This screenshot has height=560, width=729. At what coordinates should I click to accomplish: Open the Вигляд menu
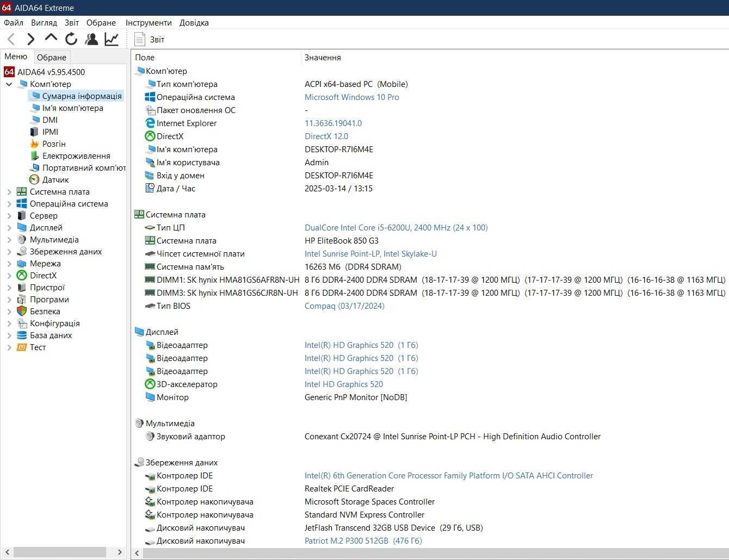click(x=44, y=23)
